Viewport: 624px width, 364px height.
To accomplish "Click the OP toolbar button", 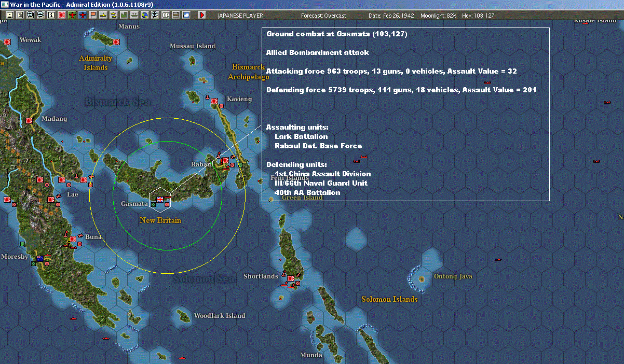I will 166,15.
